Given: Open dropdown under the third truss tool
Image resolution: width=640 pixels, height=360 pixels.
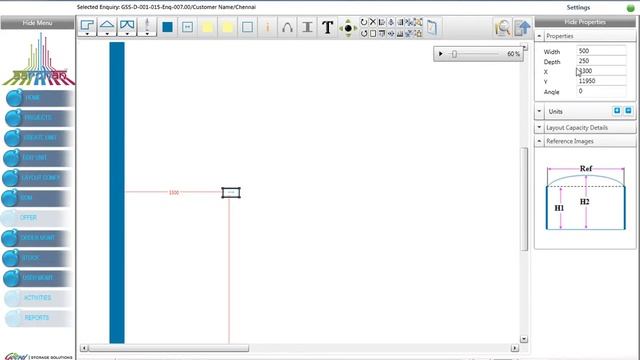Looking at the screenshot, I should [x=127, y=34].
